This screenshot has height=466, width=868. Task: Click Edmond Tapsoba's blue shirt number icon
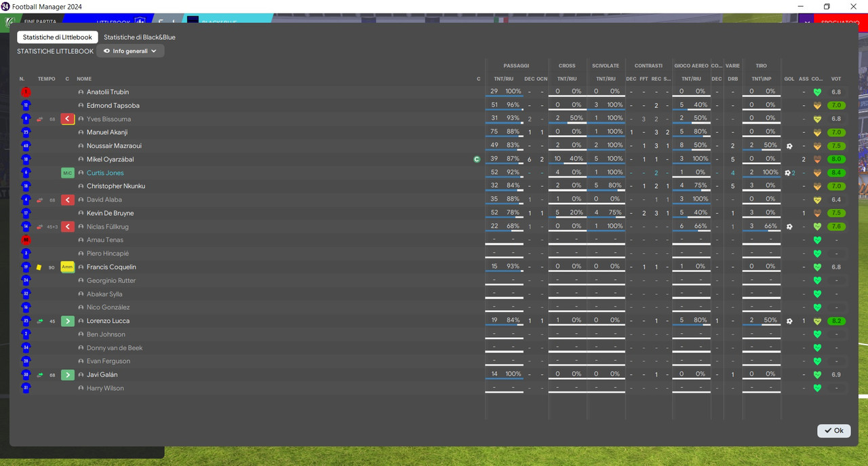click(x=26, y=106)
